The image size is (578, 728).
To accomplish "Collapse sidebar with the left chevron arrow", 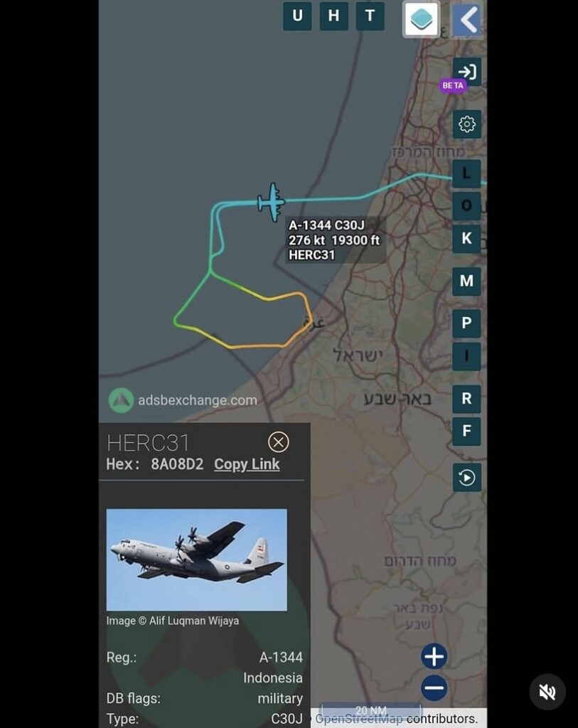I will pos(467,19).
